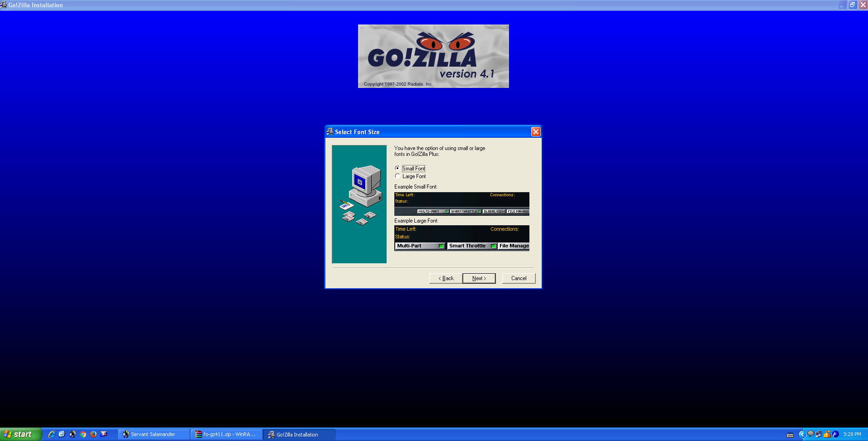The width and height of the screenshot is (868, 441).
Task: Launch Firefox from Quick Launch
Action: click(x=93, y=434)
